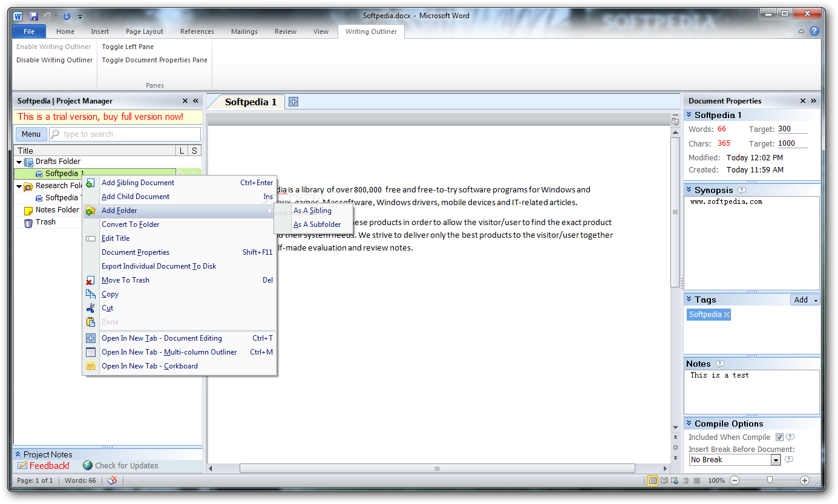Image resolution: width=838 pixels, height=504 pixels.
Task: Click the trial version buy now banner
Action: click(x=100, y=117)
